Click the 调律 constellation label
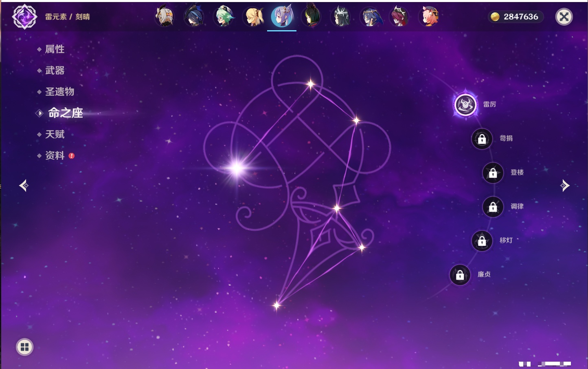This screenshot has width=588, height=369. (517, 206)
